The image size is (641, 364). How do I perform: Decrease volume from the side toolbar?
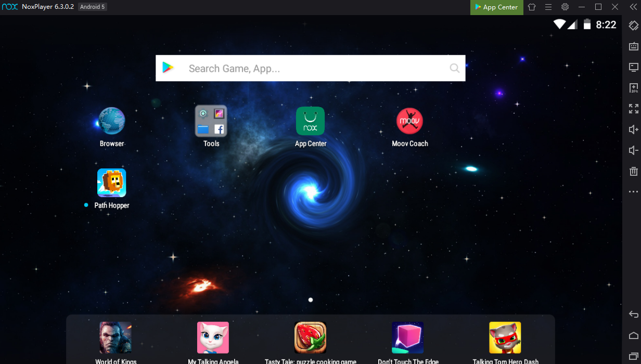pyautogui.click(x=633, y=150)
